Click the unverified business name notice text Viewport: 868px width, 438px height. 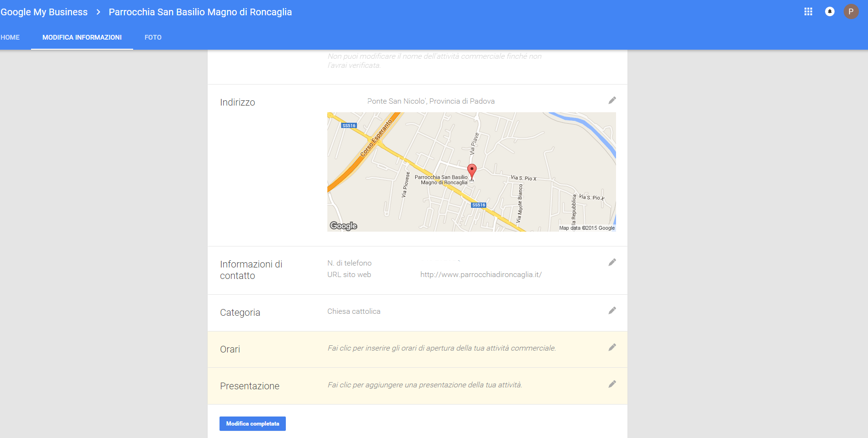tap(434, 61)
